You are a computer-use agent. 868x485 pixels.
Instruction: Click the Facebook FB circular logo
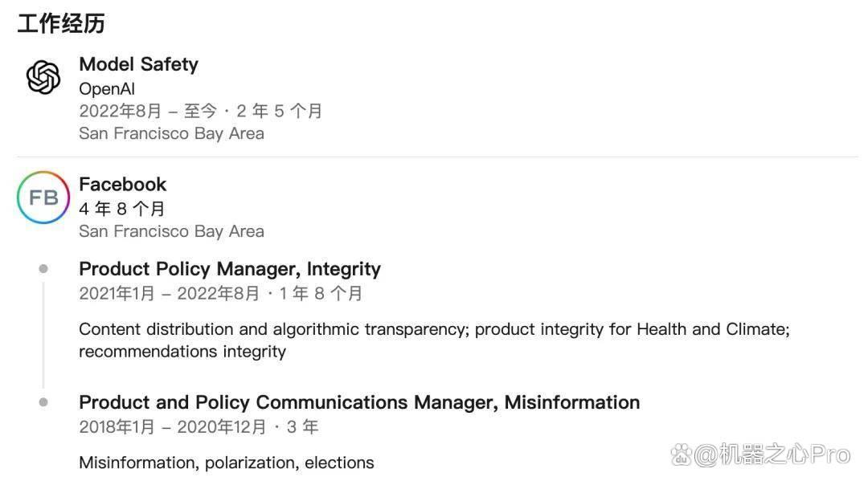pyautogui.click(x=43, y=198)
